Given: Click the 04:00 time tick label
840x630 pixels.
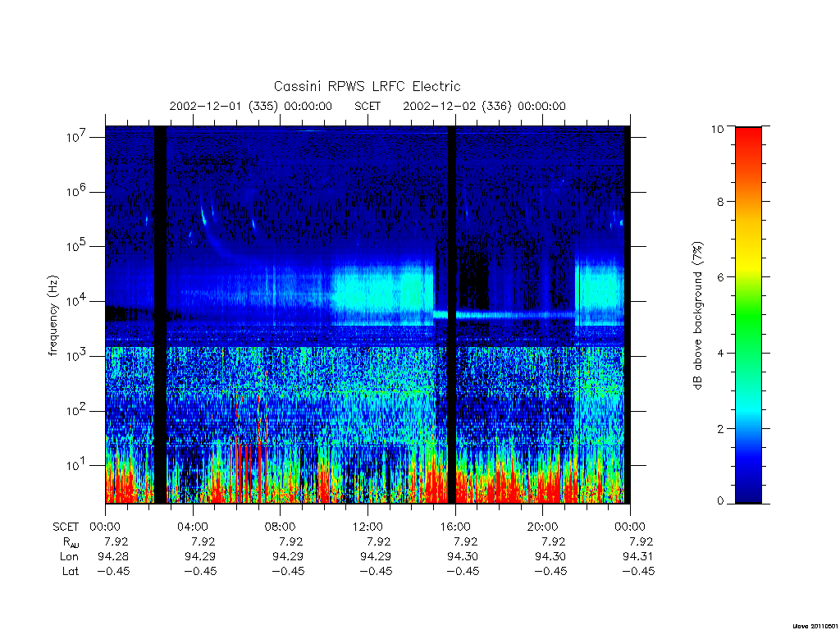Looking at the screenshot, I should pos(192,527).
